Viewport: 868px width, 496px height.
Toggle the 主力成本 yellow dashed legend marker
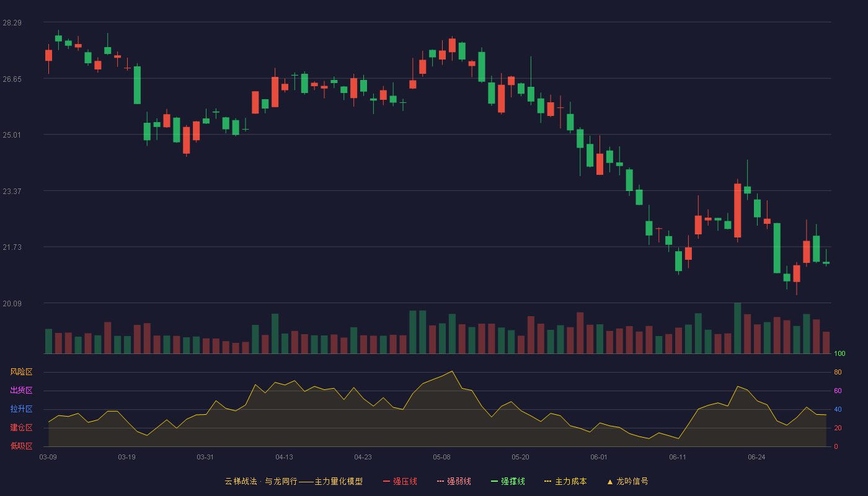548,481
